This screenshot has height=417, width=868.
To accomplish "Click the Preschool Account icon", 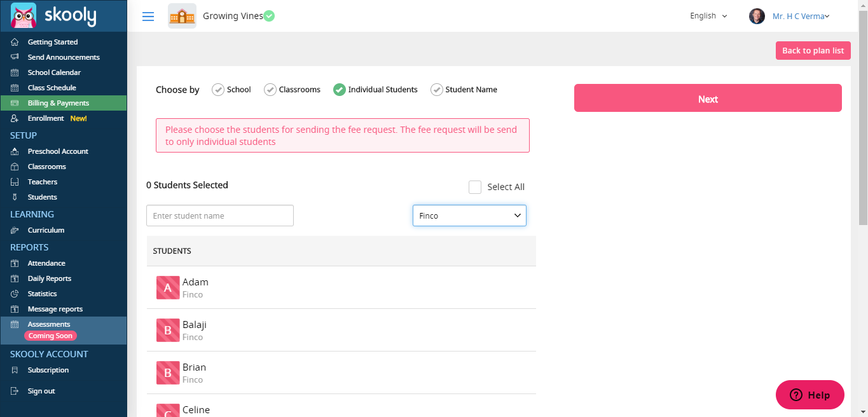I will pyautogui.click(x=15, y=151).
